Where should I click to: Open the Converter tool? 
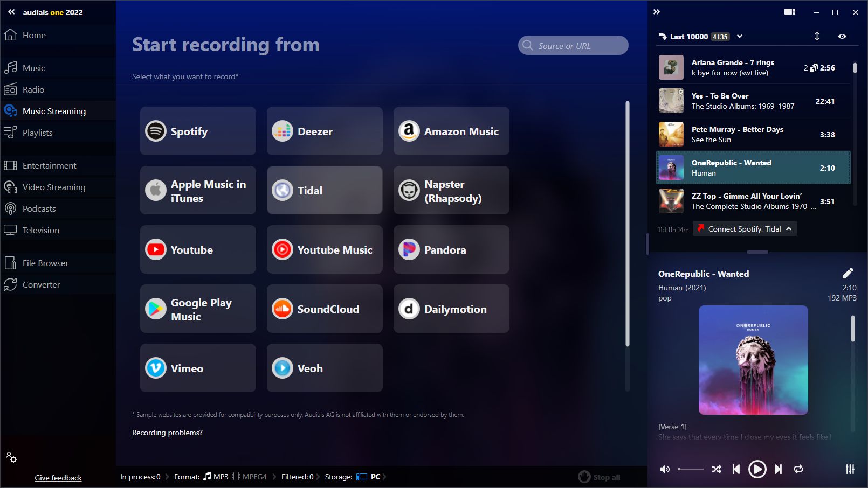(41, 284)
